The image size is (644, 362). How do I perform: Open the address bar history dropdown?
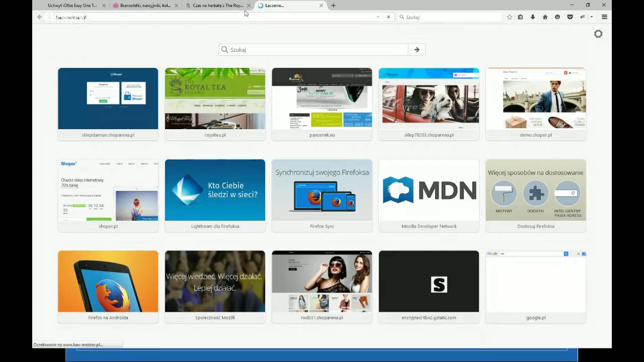pyautogui.click(x=378, y=17)
